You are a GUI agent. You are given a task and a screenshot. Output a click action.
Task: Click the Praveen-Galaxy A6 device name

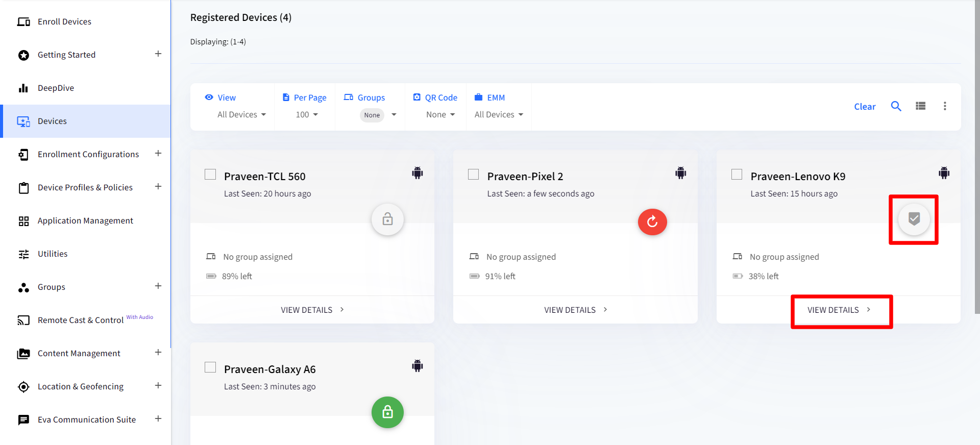[x=270, y=369]
